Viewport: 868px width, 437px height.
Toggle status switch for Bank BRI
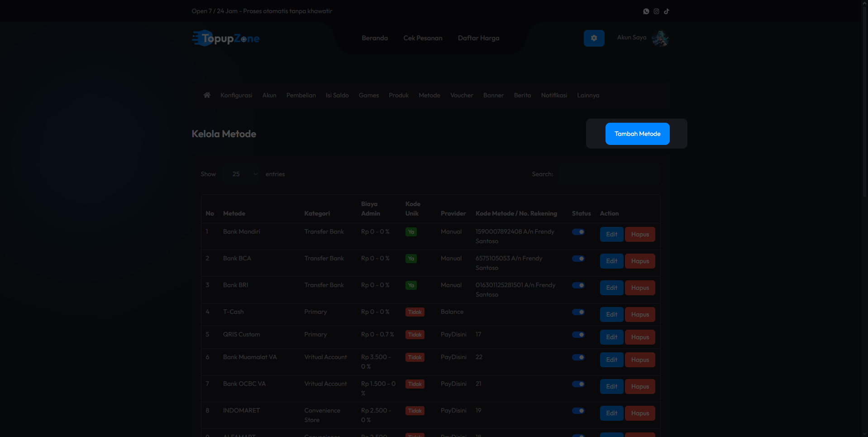[578, 285]
